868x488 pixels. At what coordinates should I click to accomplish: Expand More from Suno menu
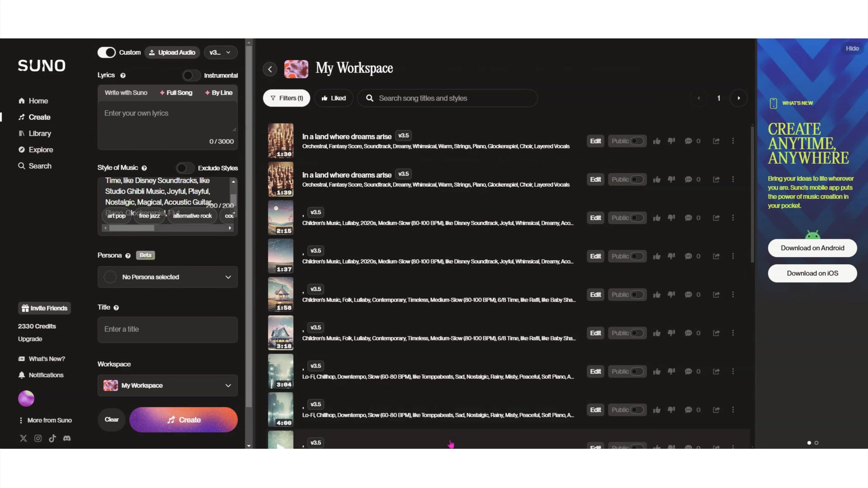coord(45,421)
